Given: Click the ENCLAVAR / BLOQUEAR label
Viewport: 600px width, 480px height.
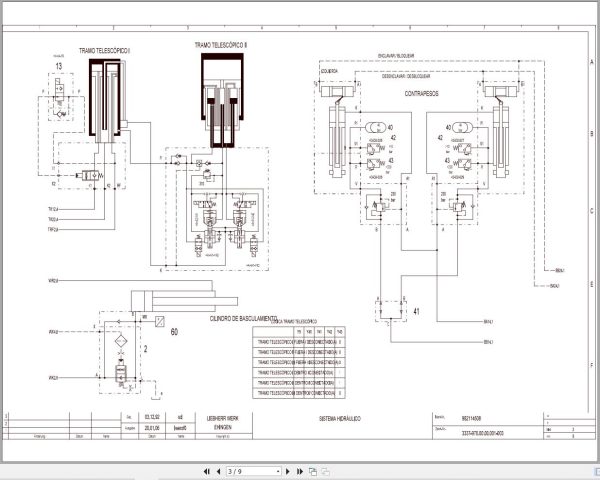Looking at the screenshot, I should pyautogui.click(x=396, y=56).
